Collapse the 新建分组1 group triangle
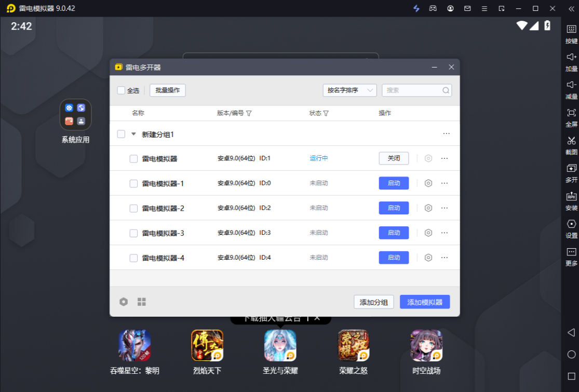The image size is (579, 392). pos(133,134)
